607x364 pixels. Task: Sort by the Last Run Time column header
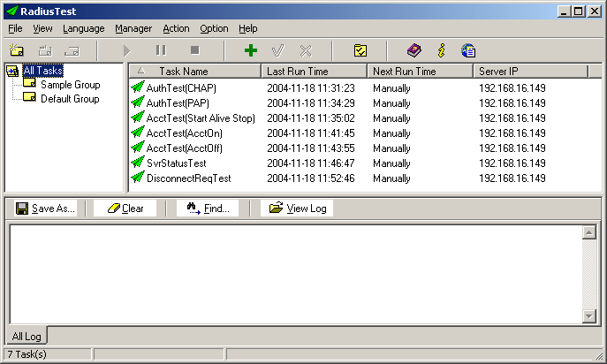[x=315, y=72]
